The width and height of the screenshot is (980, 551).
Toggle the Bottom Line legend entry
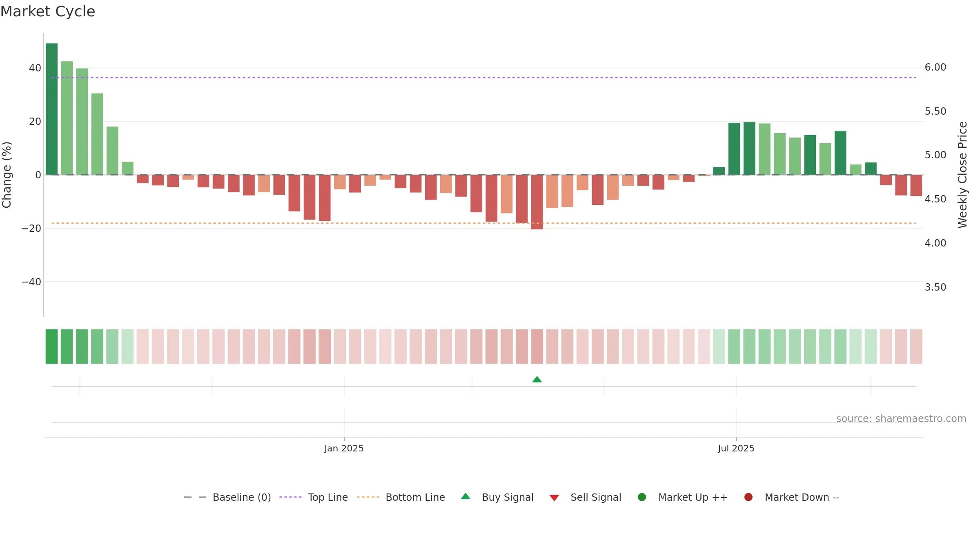tap(401, 497)
